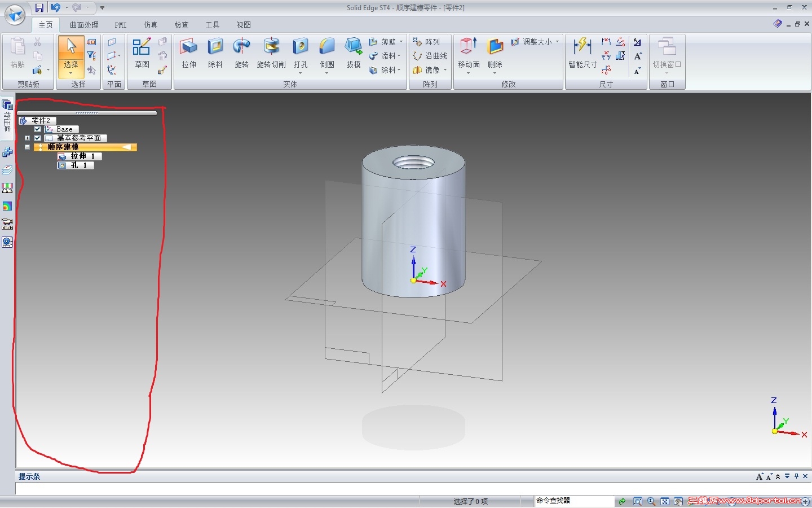Screen dimensions: 812x508
Task: Open the 调整大小 dropdown arrow
Action: pyautogui.click(x=558, y=42)
